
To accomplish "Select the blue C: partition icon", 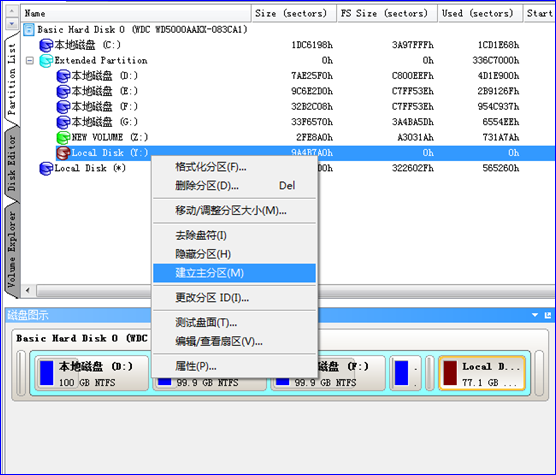I will pos(46,45).
